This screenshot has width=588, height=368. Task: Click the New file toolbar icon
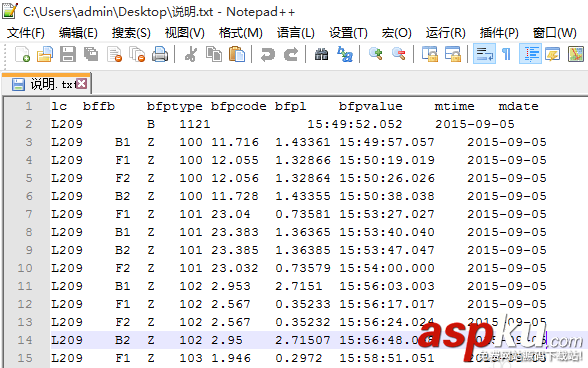click(x=22, y=54)
